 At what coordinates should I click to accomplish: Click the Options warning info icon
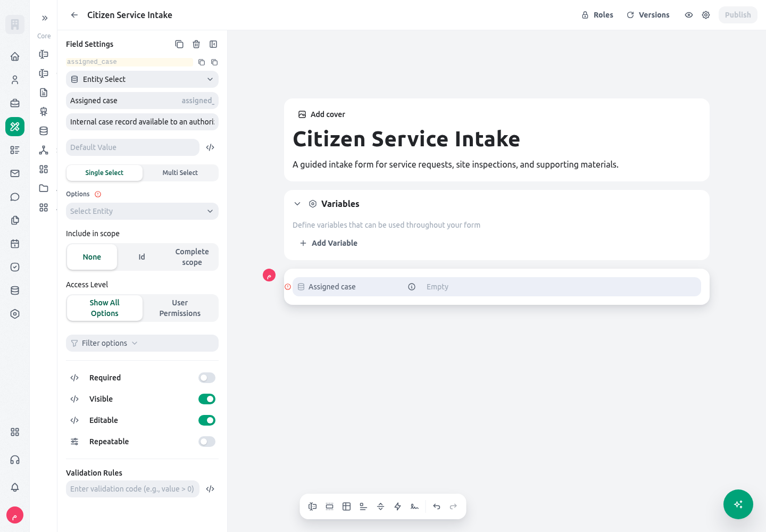click(98, 194)
